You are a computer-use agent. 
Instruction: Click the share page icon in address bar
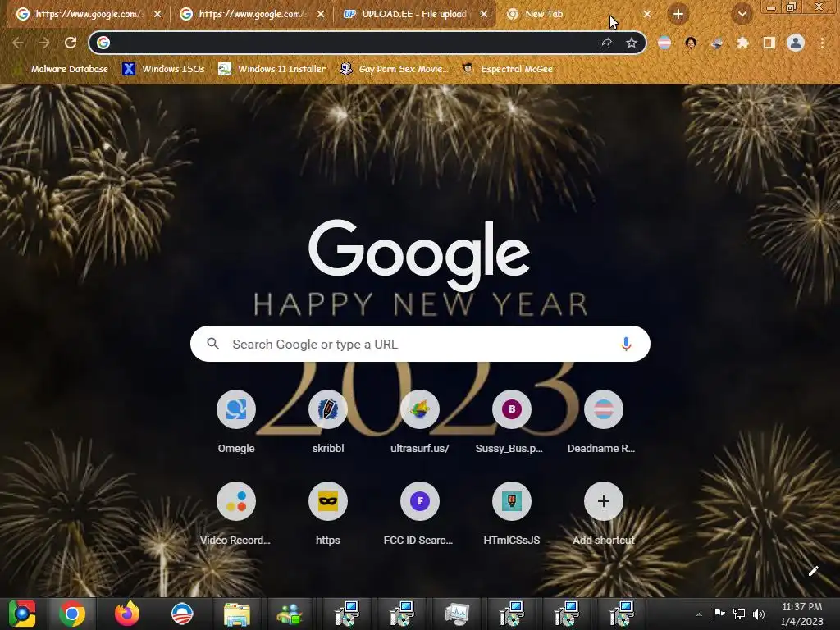point(605,43)
